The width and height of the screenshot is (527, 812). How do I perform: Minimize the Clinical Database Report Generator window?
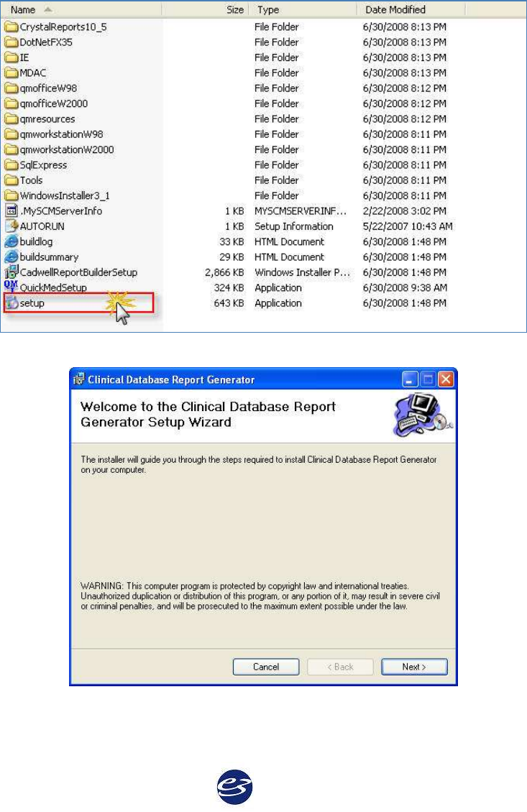(x=410, y=379)
